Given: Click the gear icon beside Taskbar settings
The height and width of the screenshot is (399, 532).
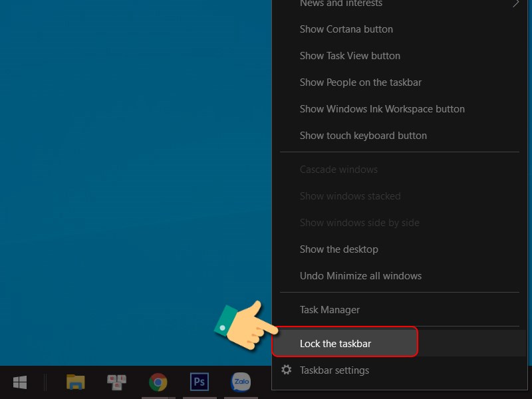Looking at the screenshot, I should pos(286,370).
